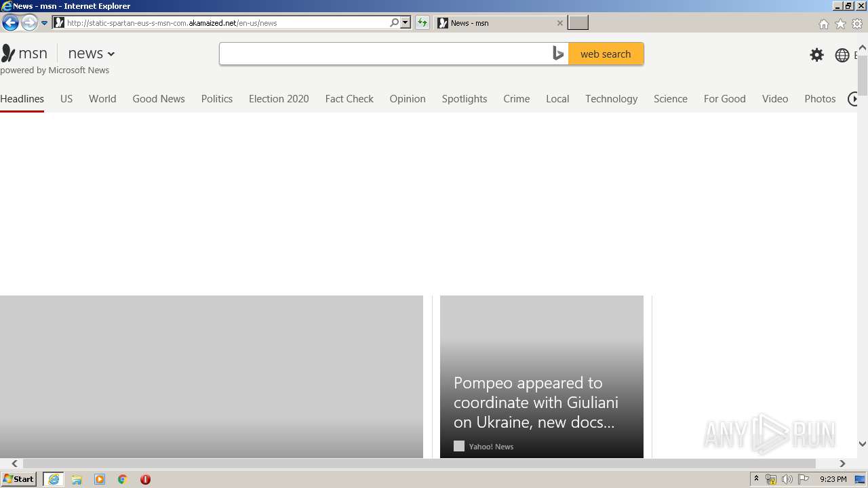Click the Internet Explorer Home icon
Screen dimensions: 868x488
[x=823, y=24]
